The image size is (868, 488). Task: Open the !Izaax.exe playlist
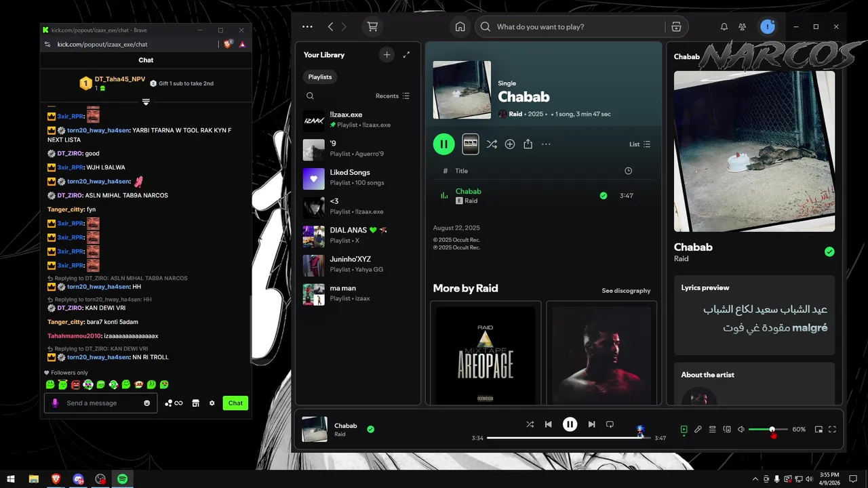click(x=358, y=120)
